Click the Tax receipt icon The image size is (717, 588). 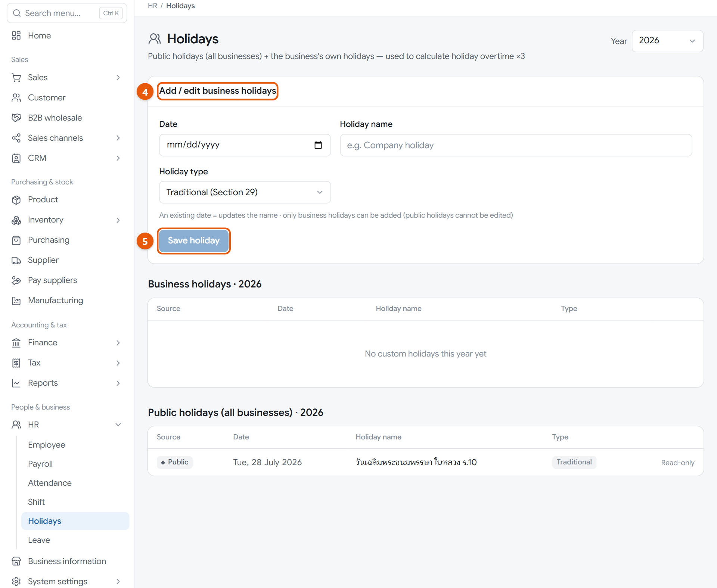[x=16, y=363]
